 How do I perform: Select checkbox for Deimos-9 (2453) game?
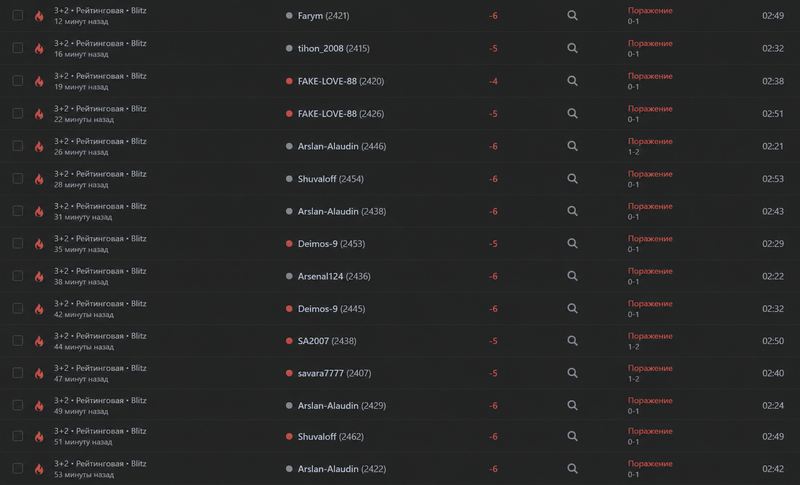[x=18, y=243]
